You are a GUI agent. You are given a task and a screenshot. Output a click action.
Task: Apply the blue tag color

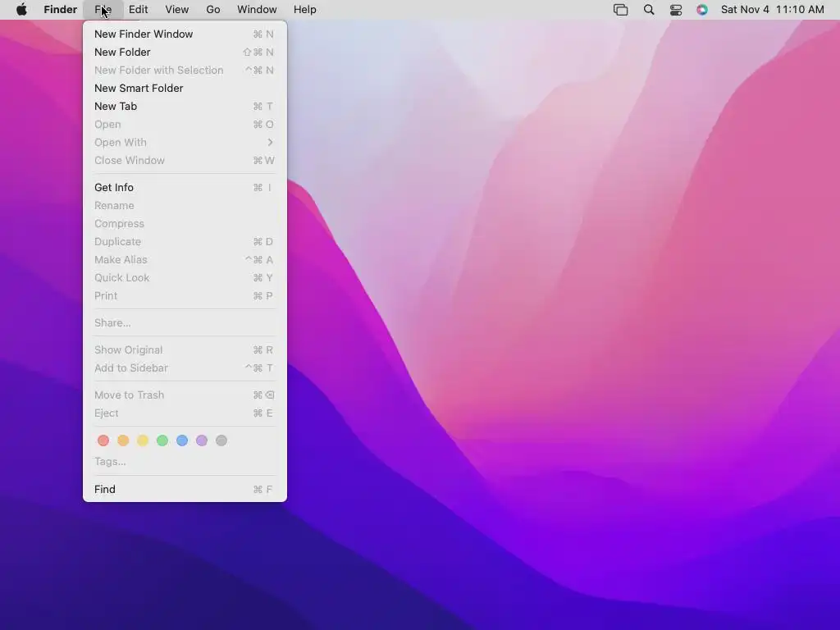pyautogui.click(x=182, y=441)
